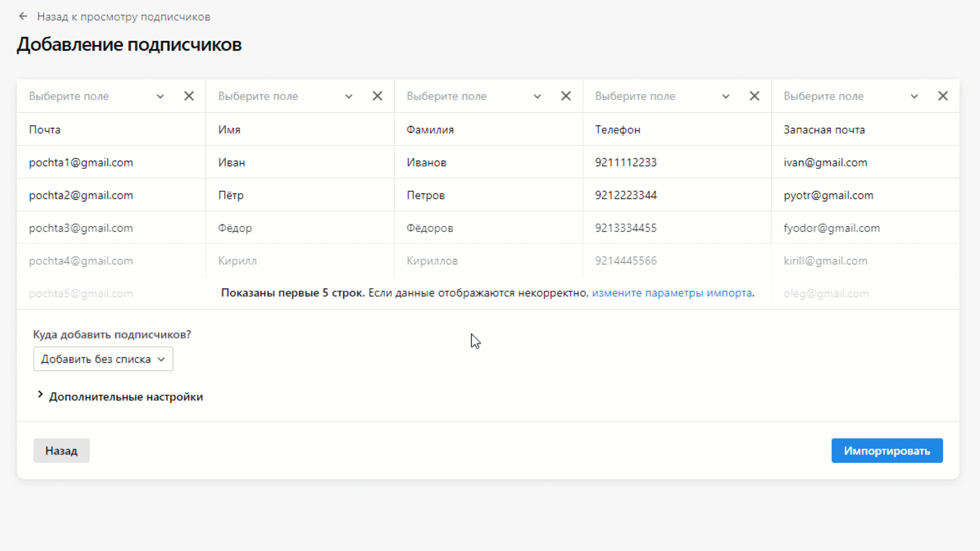Clear the field mapping for the Почта column
The height and width of the screenshot is (551, 980).
pos(188,95)
